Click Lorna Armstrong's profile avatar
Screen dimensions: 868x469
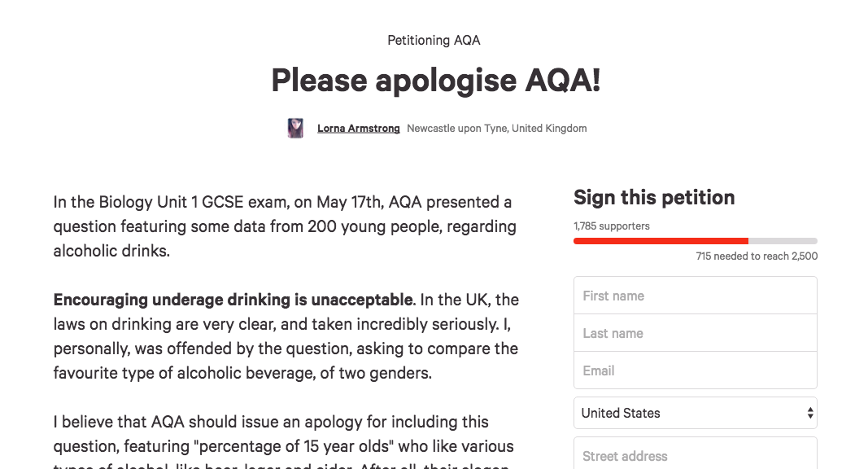(x=295, y=128)
